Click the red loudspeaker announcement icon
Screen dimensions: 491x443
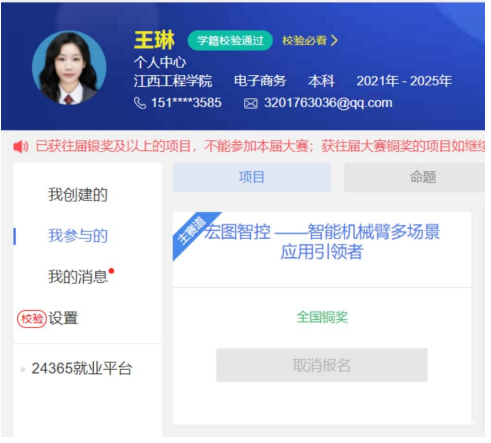[21, 147]
